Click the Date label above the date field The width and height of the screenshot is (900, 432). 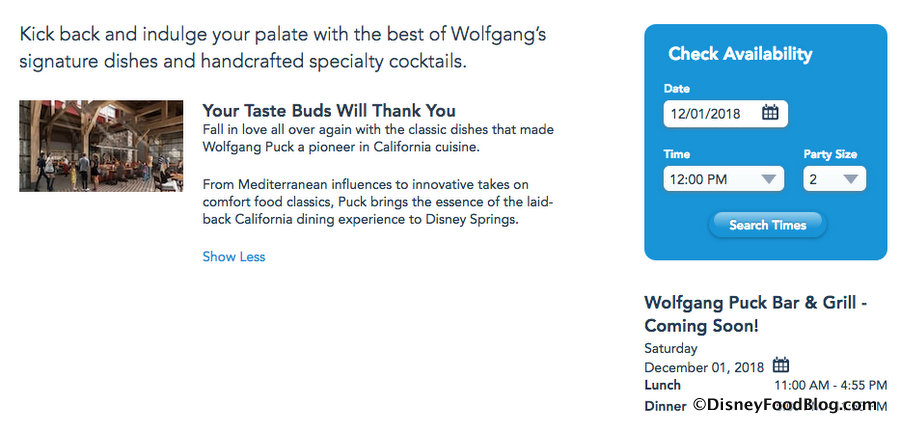click(677, 89)
